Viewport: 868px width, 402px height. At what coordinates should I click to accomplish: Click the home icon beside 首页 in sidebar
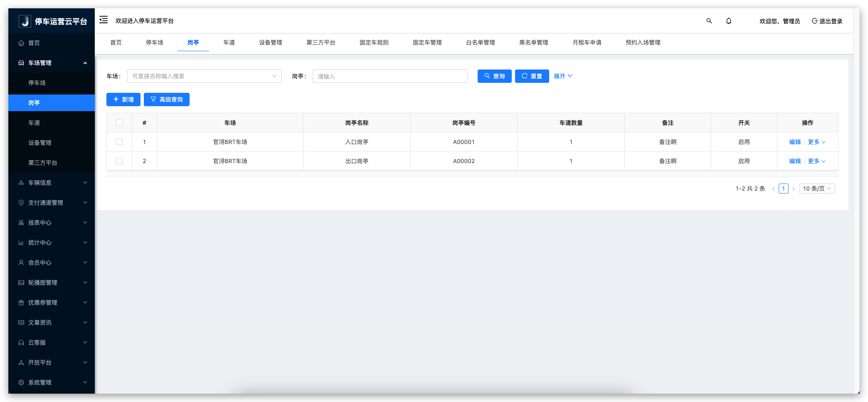[x=21, y=43]
